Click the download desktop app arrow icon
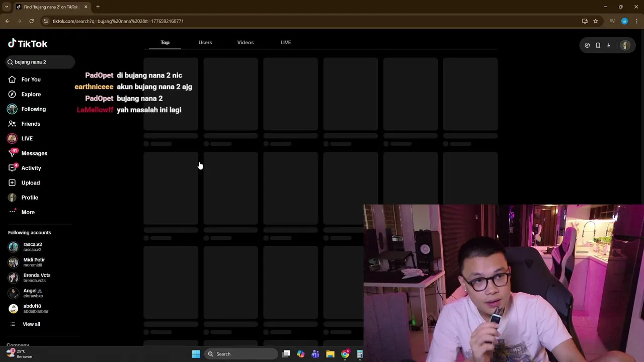The height and width of the screenshot is (362, 644). 609,45
